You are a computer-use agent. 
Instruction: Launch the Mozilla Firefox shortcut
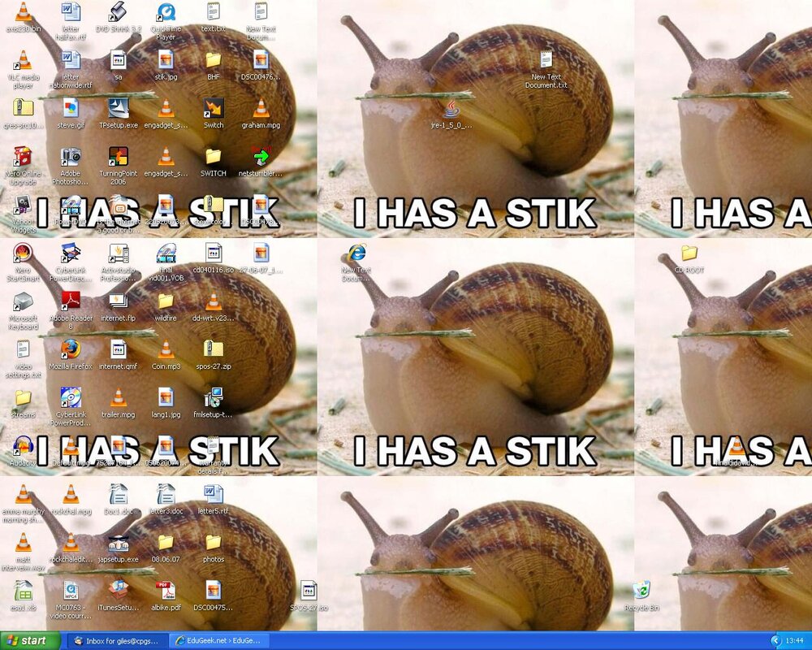(x=71, y=349)
